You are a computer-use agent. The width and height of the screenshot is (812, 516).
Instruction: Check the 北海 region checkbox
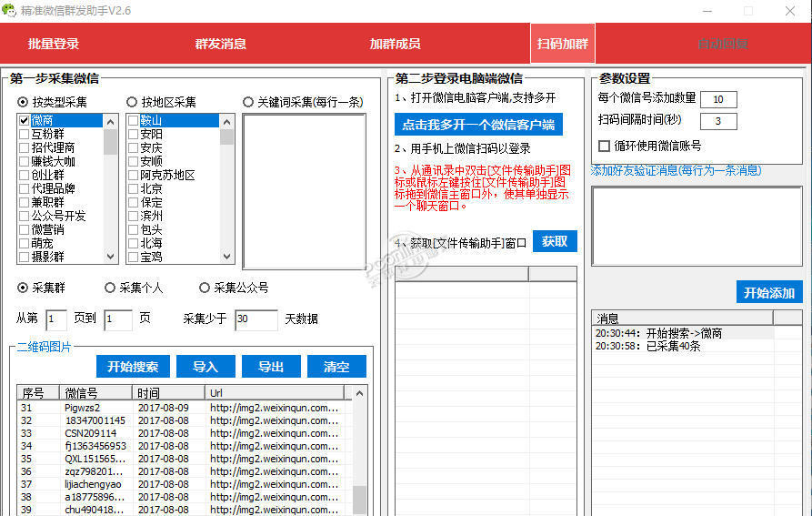(x=133, y=243)
